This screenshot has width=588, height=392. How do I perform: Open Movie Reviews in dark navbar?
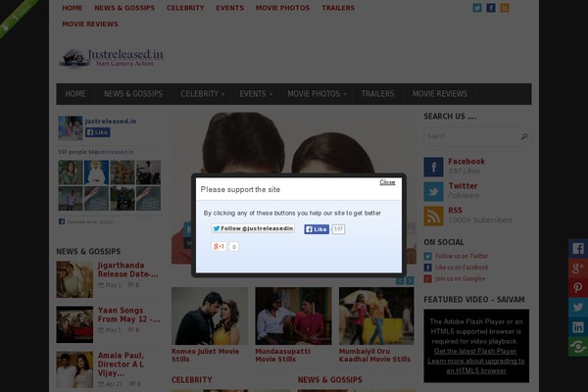(440, 94)
